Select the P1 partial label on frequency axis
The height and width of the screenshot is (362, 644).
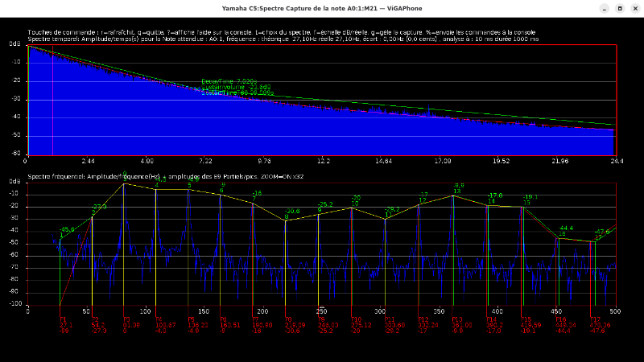63,319
